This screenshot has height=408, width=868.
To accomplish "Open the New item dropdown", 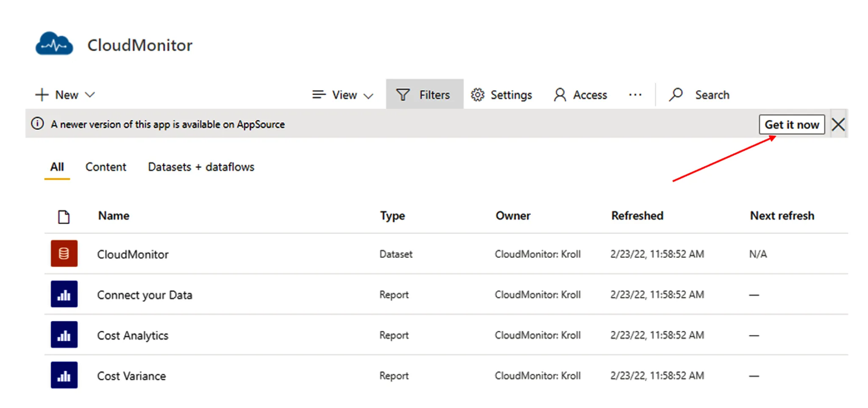I will pos(65,95).
